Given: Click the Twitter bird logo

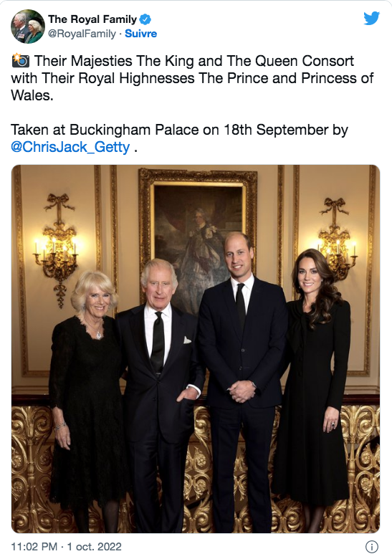Looking at the screenshot, I should 371,18.
